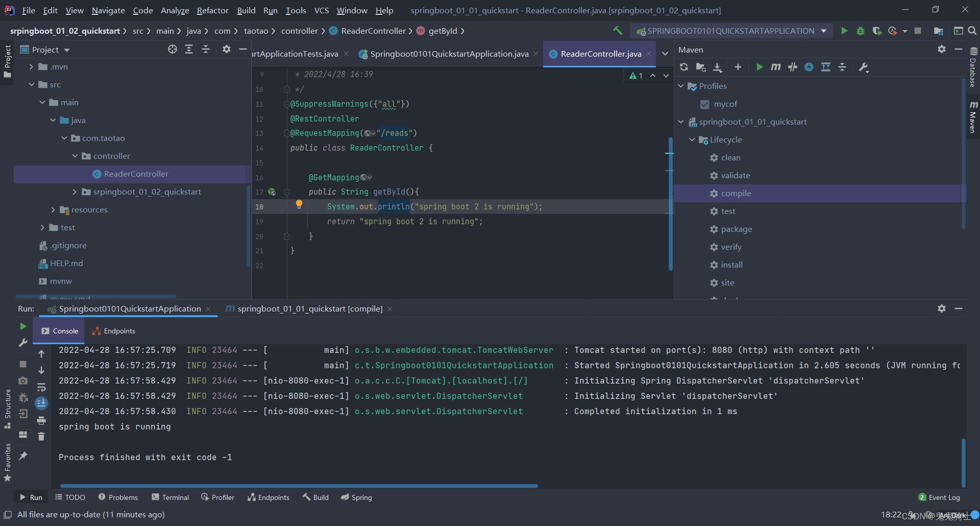
Task: Pin the Run tab with pin icon
Action: 23,456
